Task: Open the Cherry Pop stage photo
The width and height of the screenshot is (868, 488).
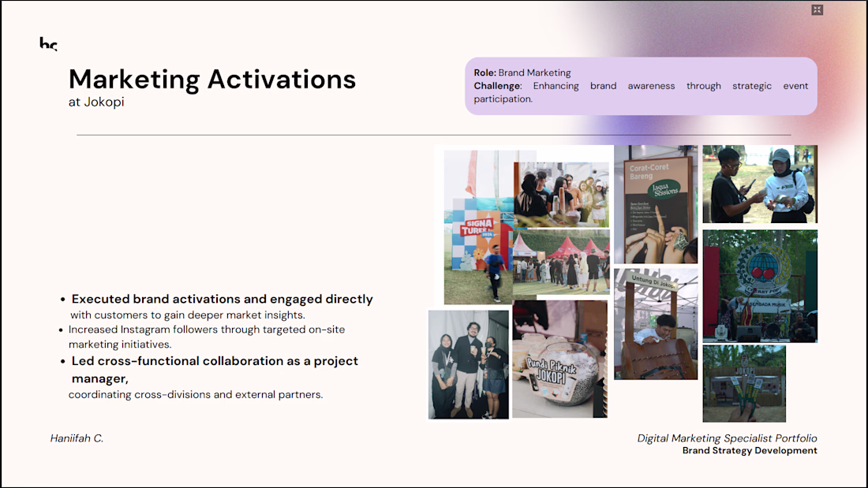Action: [x=759, y=286]
